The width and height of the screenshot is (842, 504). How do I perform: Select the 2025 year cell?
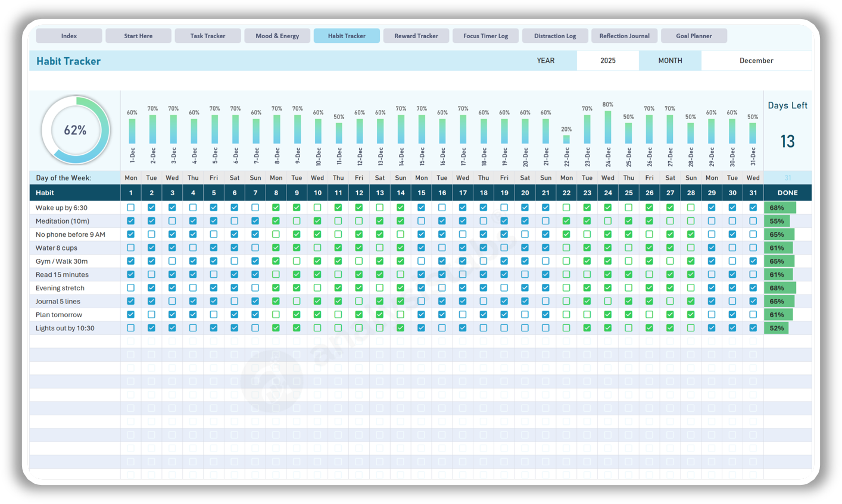pos(607,60)
